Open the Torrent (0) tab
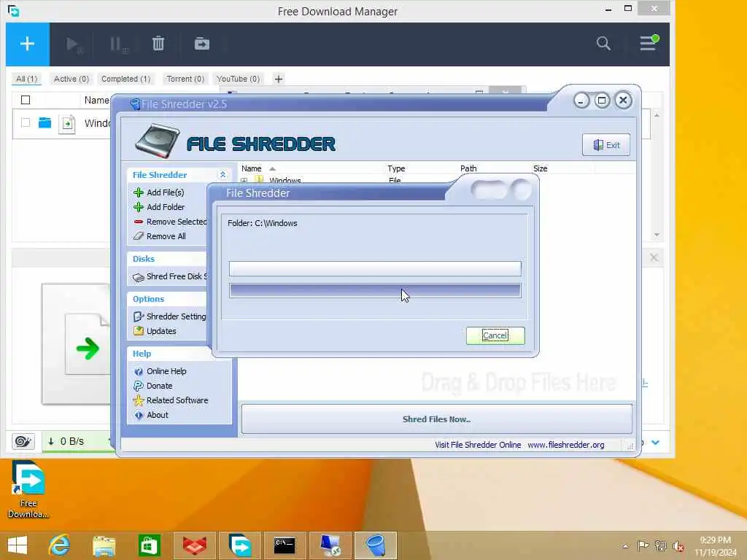The width and height of the screenshot is (747, 560). point(185,79)
